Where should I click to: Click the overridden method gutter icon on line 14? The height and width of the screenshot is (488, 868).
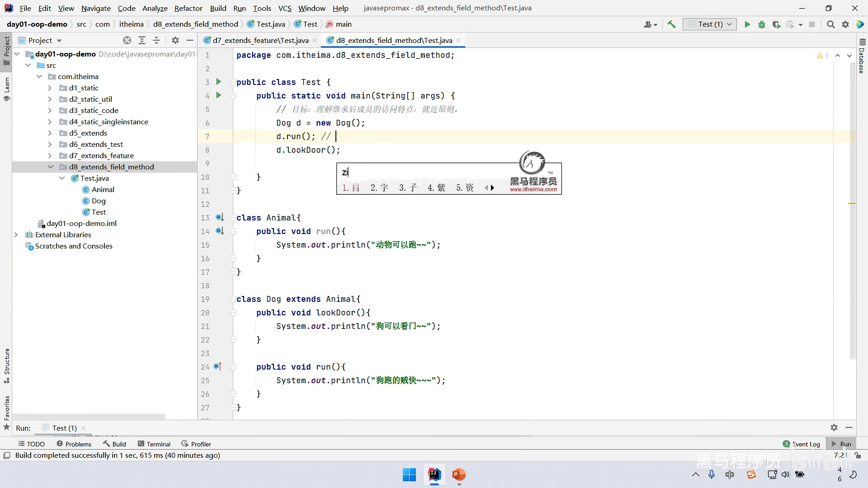(220, 231)
